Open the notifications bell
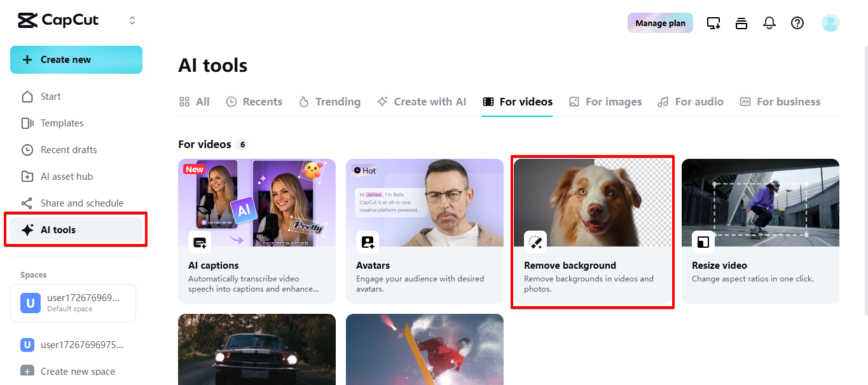 coord(769,24)
